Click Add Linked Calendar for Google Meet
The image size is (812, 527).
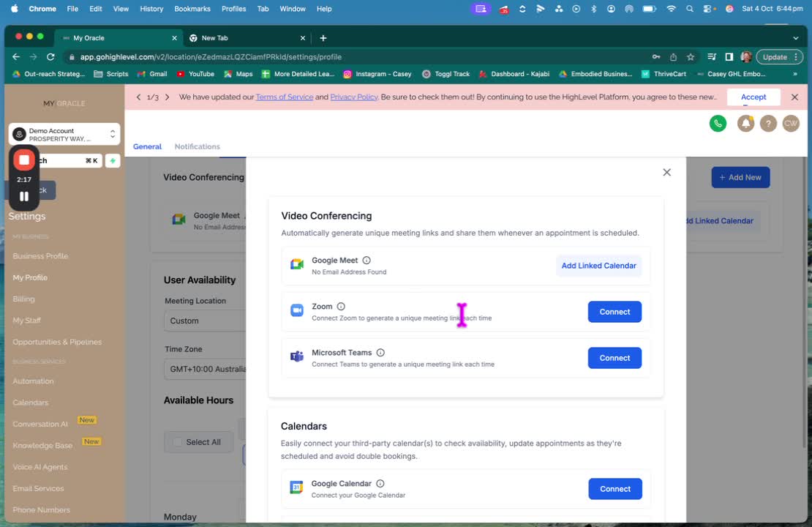(598, 265)
